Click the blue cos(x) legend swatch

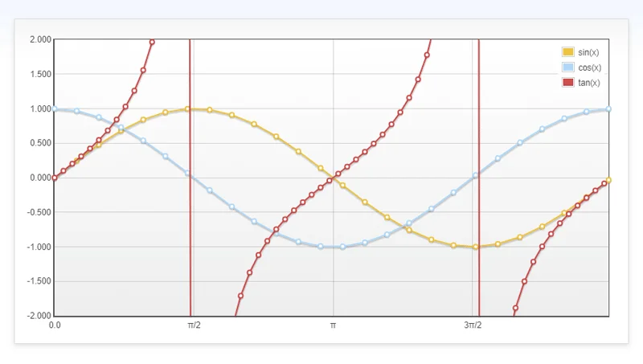pos(568,67)
